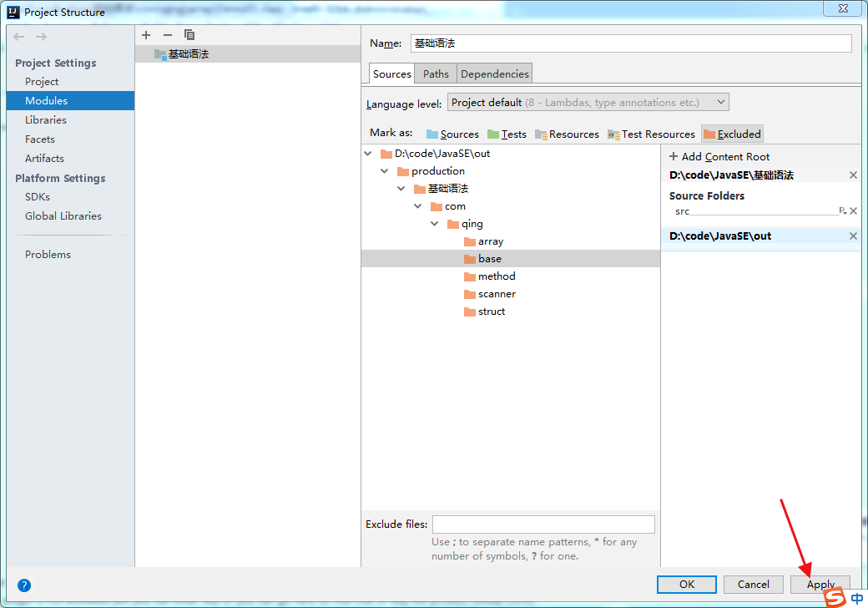Image resolution: width=868 pixels, height=608 pixels.
Task: Add a new module with plus icon
Action: pos(146,35)
